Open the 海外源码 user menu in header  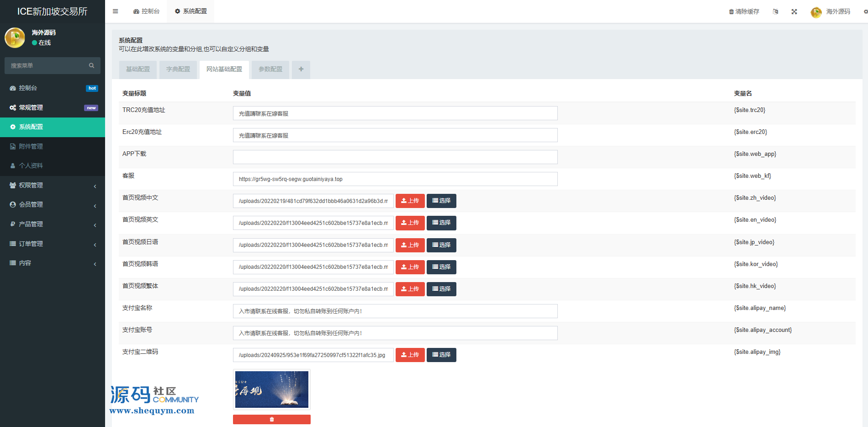[x=831, y=11]
